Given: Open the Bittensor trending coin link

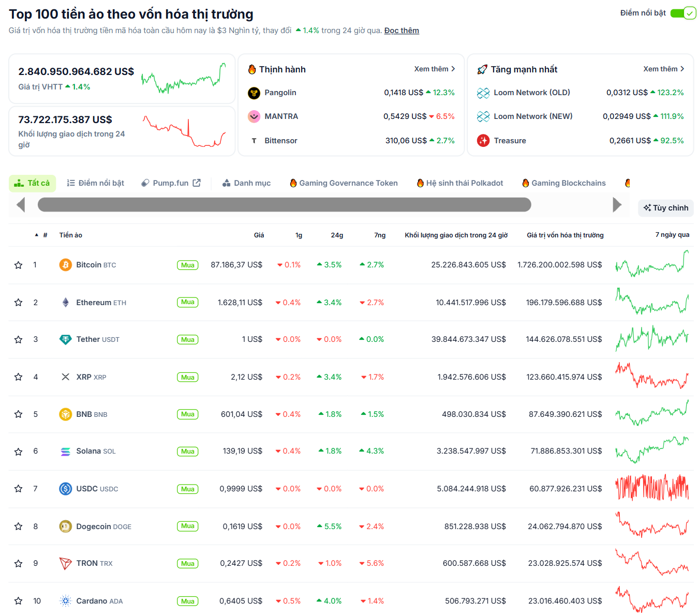Looking at the screenshot, I should click(281, 141).
